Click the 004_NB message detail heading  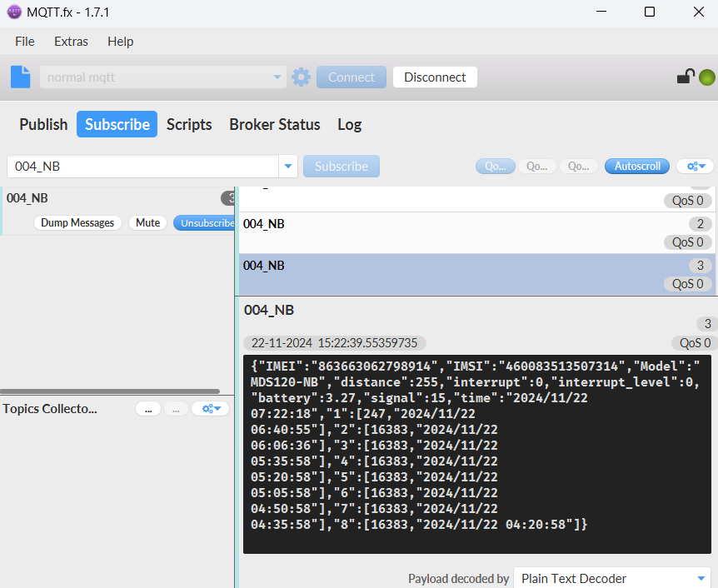pos(269,310)
